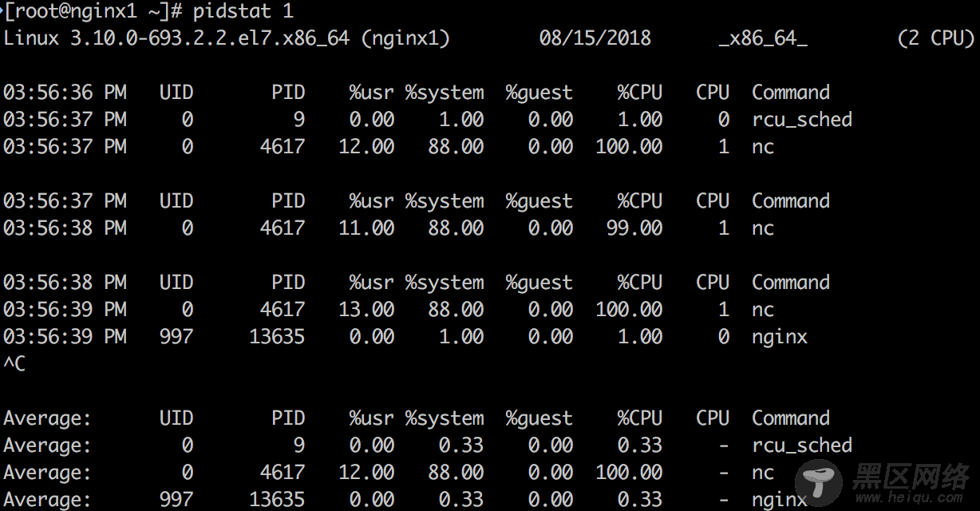Select nginx command in 03:56:39 row
The height and width of the screenshot is (511, 980).
[x=780, y=337]
